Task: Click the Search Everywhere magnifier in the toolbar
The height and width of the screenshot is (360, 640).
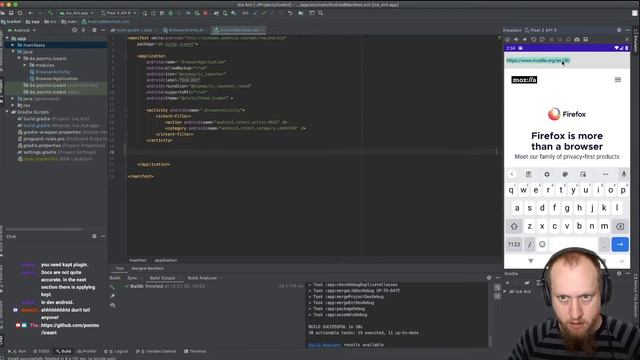Action: [320, 13]
